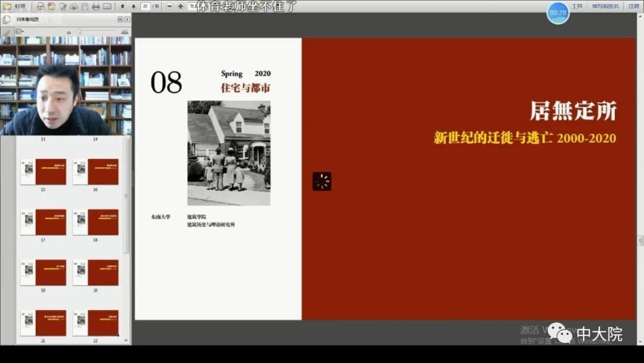Go to previous page with up arrow
The image size is (644, 363).
[x=123, y=6]
